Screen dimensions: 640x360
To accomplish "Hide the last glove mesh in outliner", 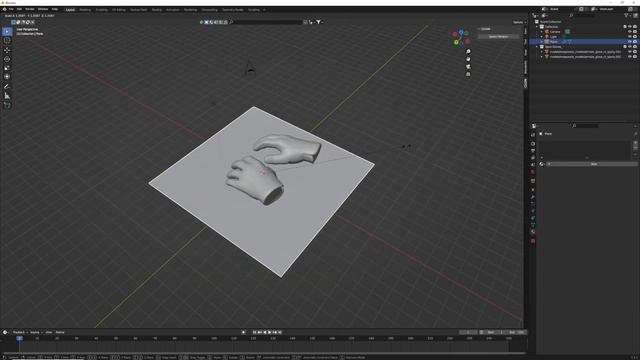I will (630, 57).
